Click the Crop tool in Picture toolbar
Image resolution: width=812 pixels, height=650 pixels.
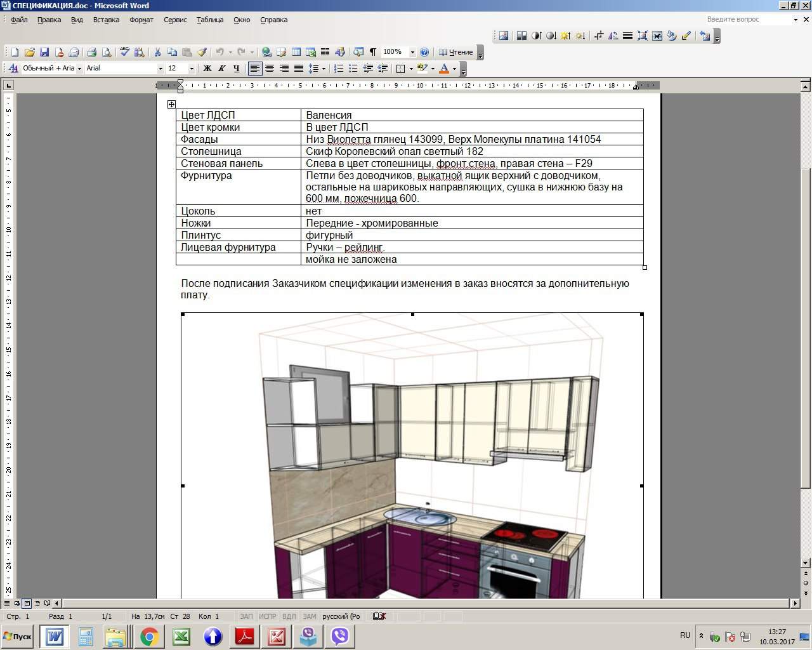[x=598, y=36]
